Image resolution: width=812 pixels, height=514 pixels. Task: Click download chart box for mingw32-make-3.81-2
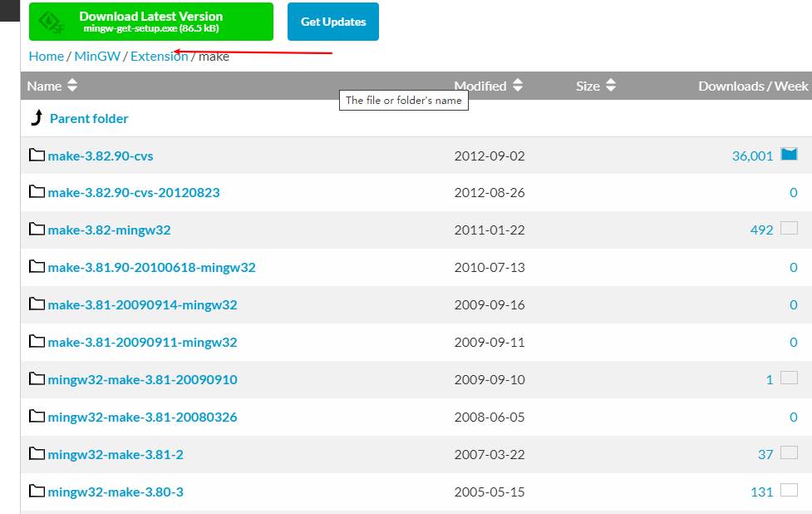coord(790,452)
